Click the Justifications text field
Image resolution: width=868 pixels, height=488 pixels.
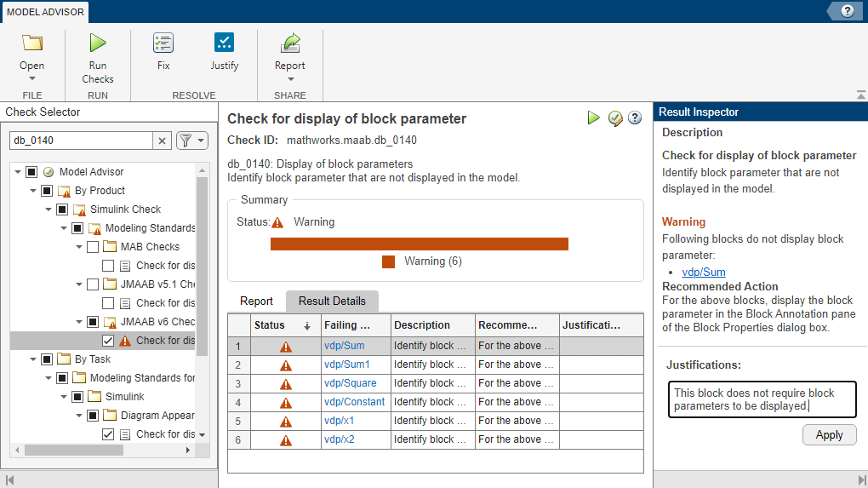pos(761,399)
